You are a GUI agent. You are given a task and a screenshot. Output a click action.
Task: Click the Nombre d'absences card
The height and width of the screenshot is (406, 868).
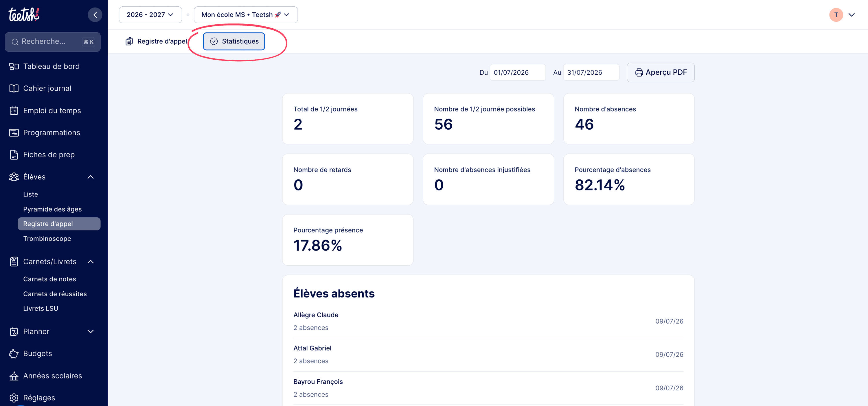point(629,119)
